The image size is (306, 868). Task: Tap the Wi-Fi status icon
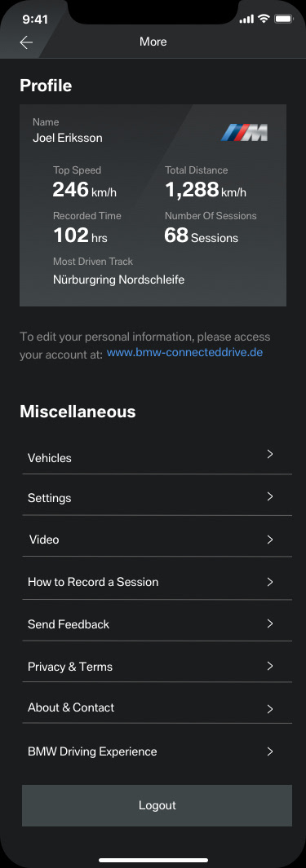[264, 19]
